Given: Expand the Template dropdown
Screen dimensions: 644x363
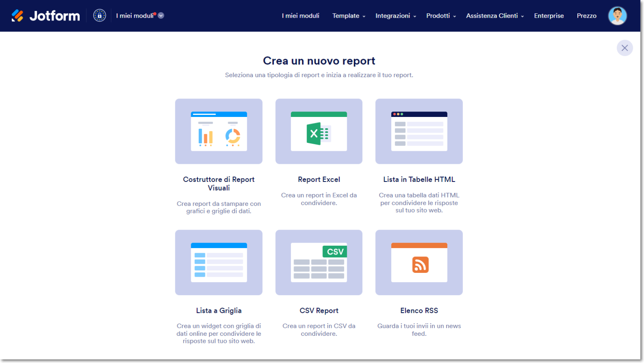Looking at the screenshot, I should coord(348,16).
